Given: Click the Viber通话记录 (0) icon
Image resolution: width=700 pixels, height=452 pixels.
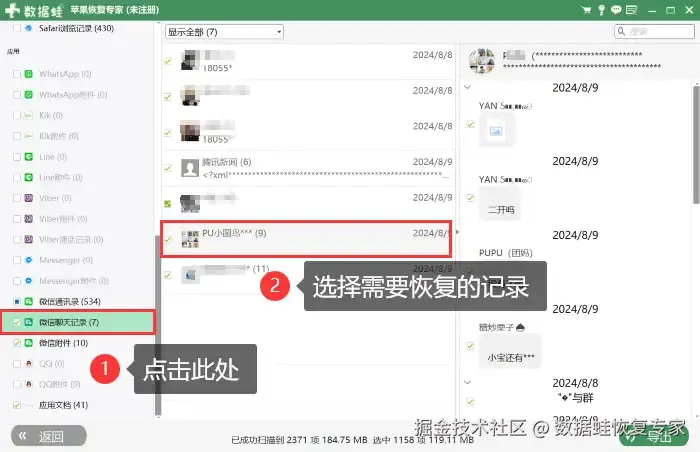Looking at the screenshot, I should click(29, 239).
